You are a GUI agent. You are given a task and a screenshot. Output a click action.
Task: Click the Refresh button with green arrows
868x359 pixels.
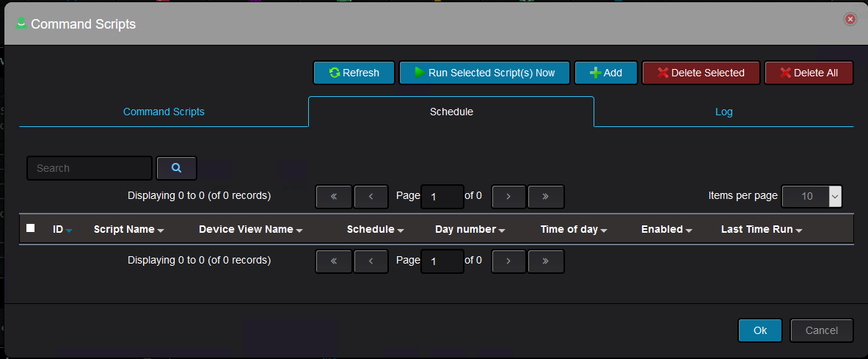click(354, 73)
